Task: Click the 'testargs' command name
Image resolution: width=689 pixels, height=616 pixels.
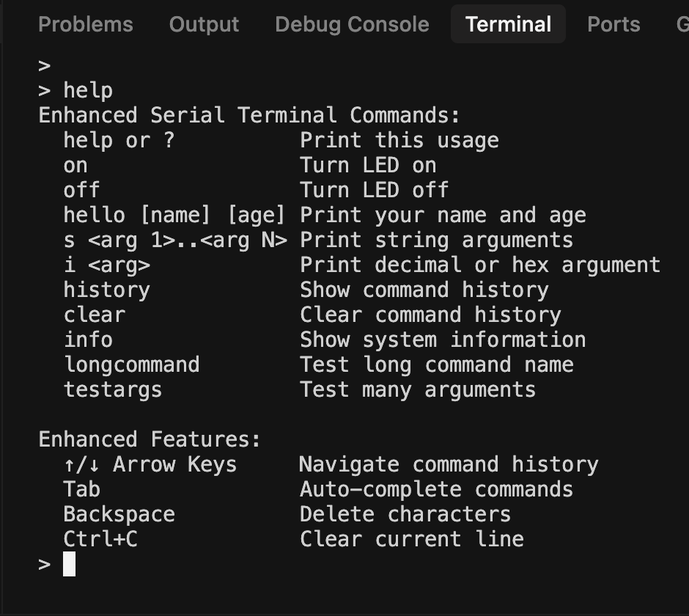Action: [x=112, y=390]
